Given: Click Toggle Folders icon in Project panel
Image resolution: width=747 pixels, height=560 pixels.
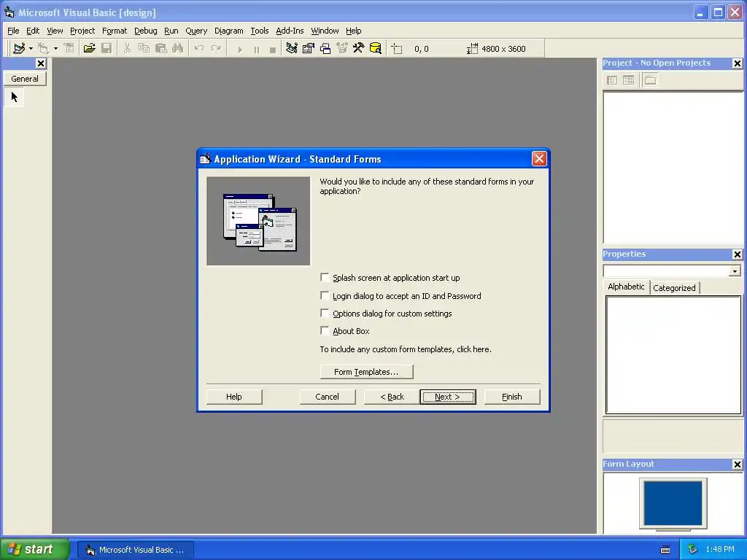Looking at the screenshot, I should (650, 80).
